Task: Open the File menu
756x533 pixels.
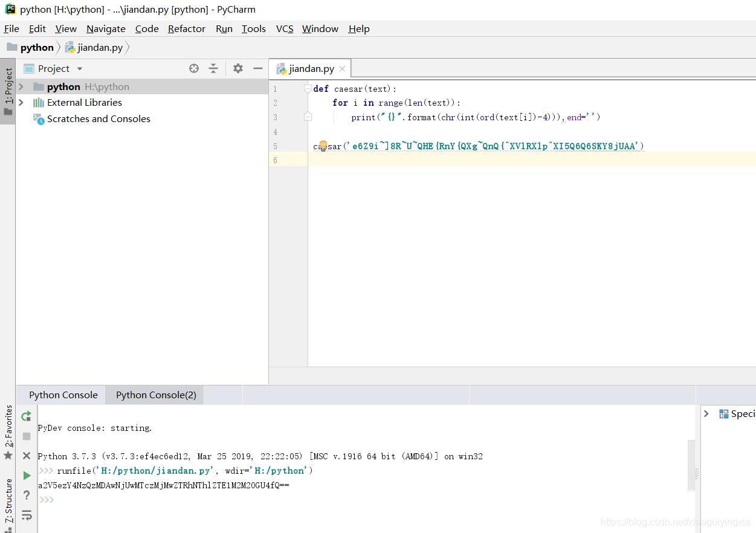Action: (11, 28)
